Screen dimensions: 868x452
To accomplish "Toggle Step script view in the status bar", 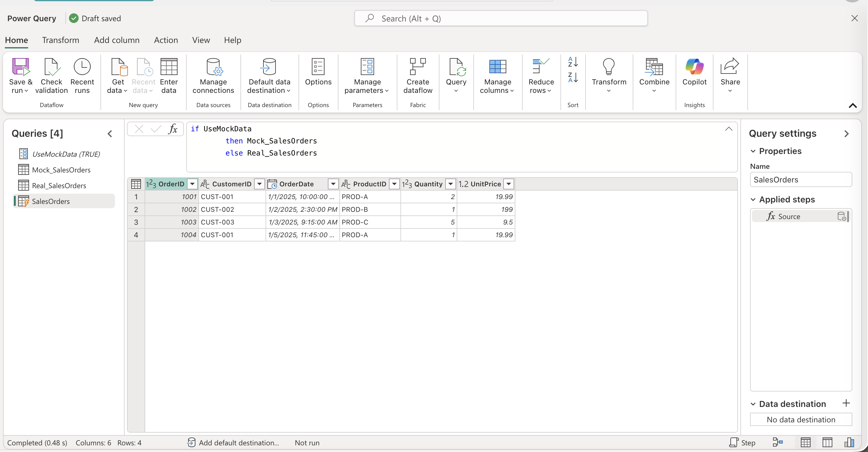I will pyautogui.click(x=742, y=443).
